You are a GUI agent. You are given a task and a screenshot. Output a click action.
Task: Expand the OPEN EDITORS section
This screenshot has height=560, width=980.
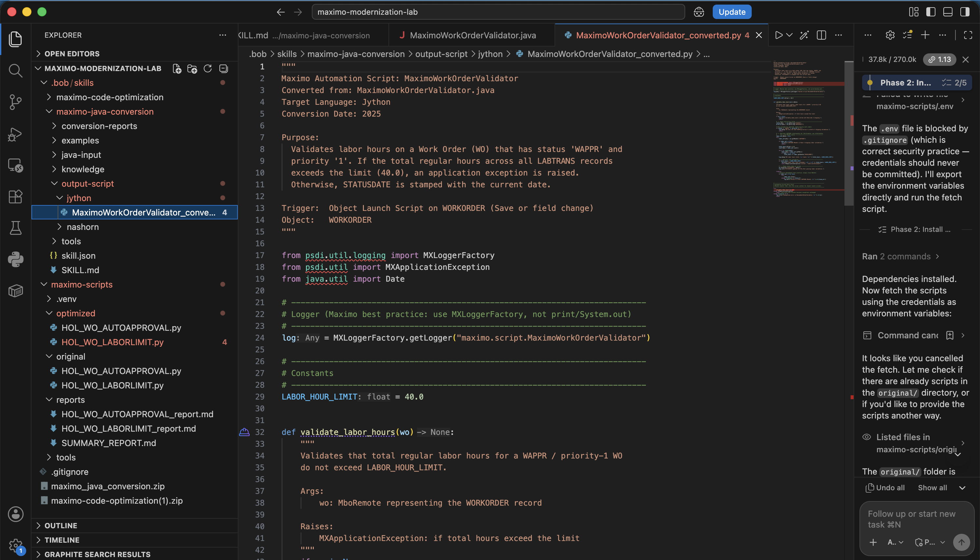pos(135,53)
